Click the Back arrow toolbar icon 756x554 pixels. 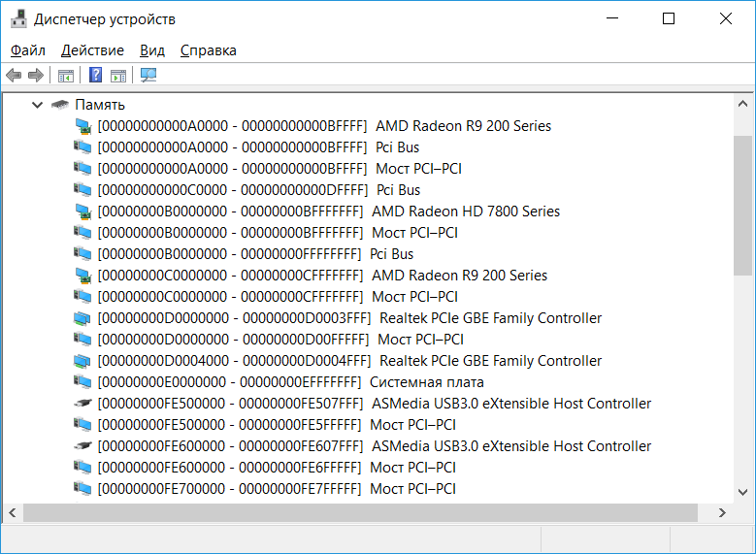point(14,76)
